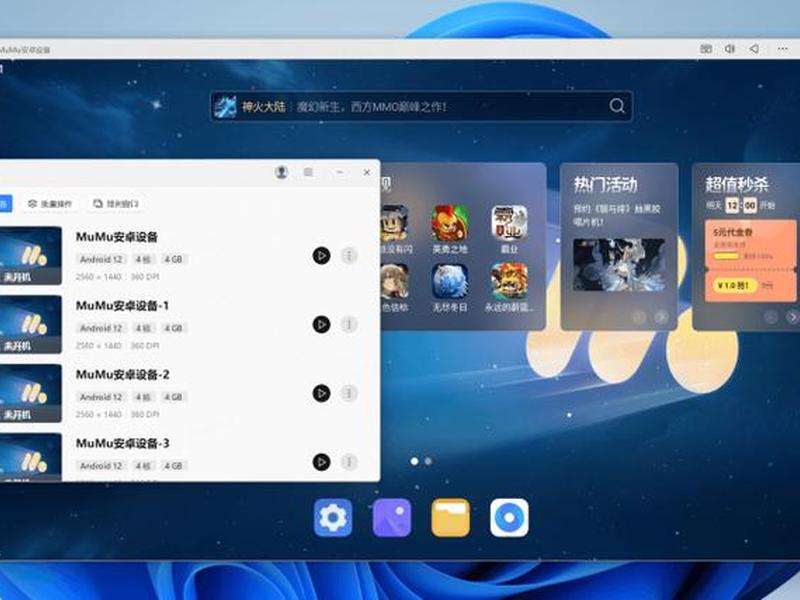
Task: Click the 12:00 countdown timer in 超值秒杀
Action: (741, 205)
